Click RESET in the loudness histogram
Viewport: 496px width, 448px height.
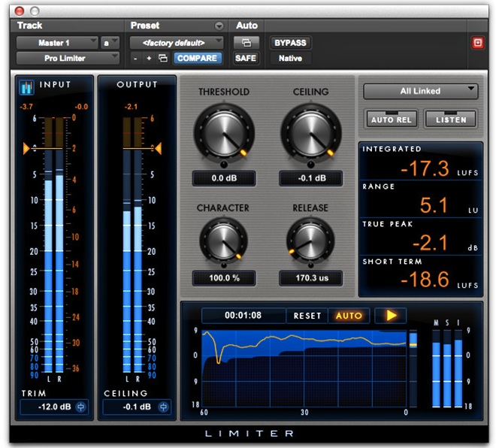307,316
